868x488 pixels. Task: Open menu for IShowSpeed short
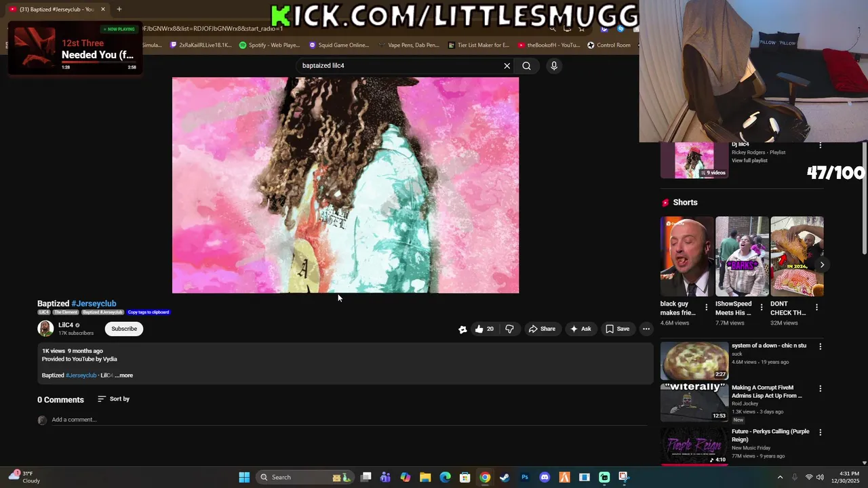pyautogui.click(x=761, y=307)
